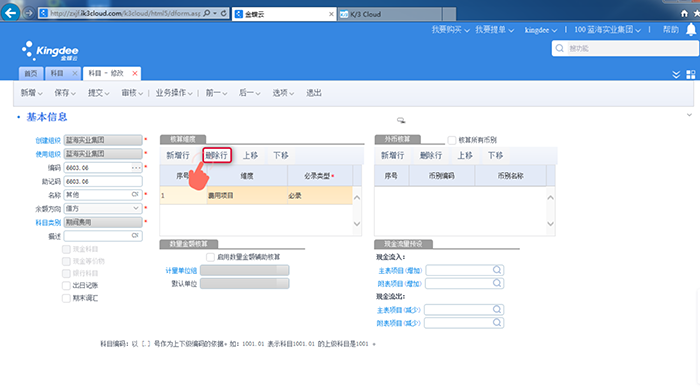Click the browser back arrow button

coord(11,13)
